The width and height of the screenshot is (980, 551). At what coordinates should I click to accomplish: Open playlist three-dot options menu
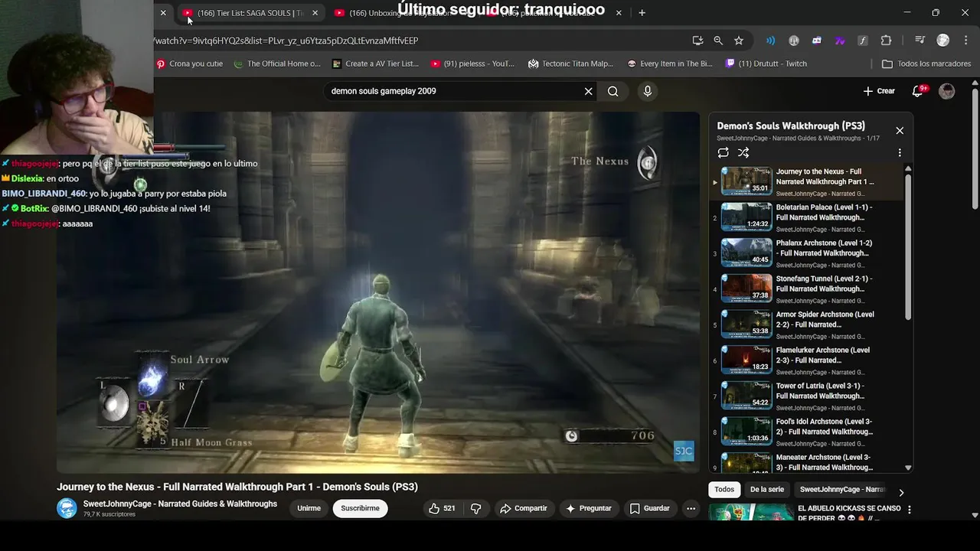[x=900, y=153]
